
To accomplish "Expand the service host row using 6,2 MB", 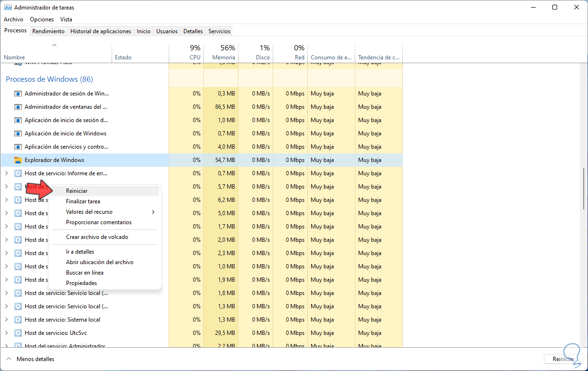I will (6, 200).
